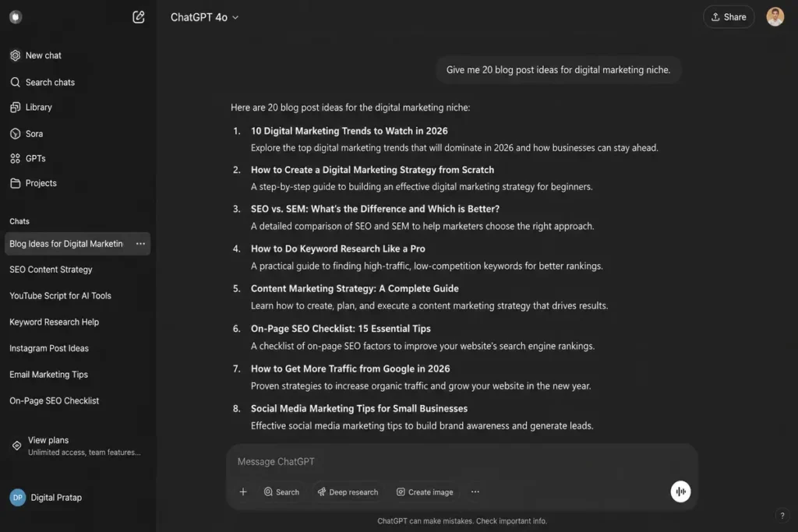Enable Create image tool
Screen dimensions: 798x532
pos(425,491)
